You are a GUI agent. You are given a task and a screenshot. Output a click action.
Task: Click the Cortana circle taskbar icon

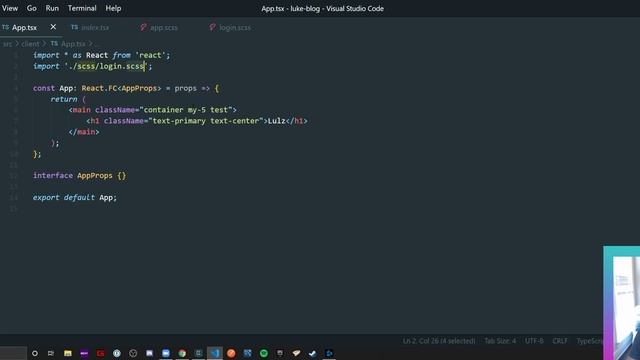click(x=35, y=353)
